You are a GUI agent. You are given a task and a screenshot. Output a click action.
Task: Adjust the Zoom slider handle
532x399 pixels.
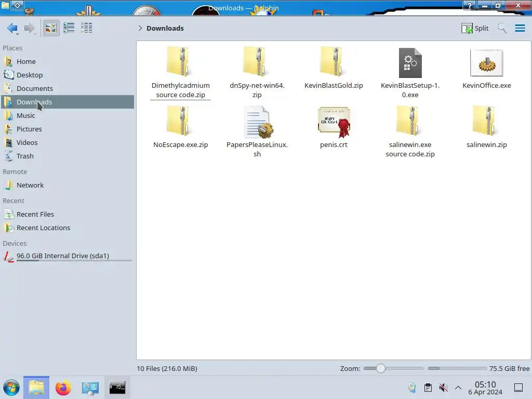click(x=381, y=368)
